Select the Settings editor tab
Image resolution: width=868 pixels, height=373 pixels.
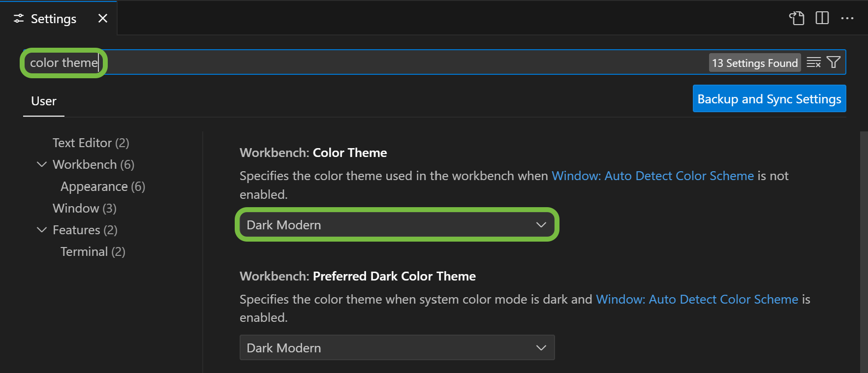[x=59, y=18]
